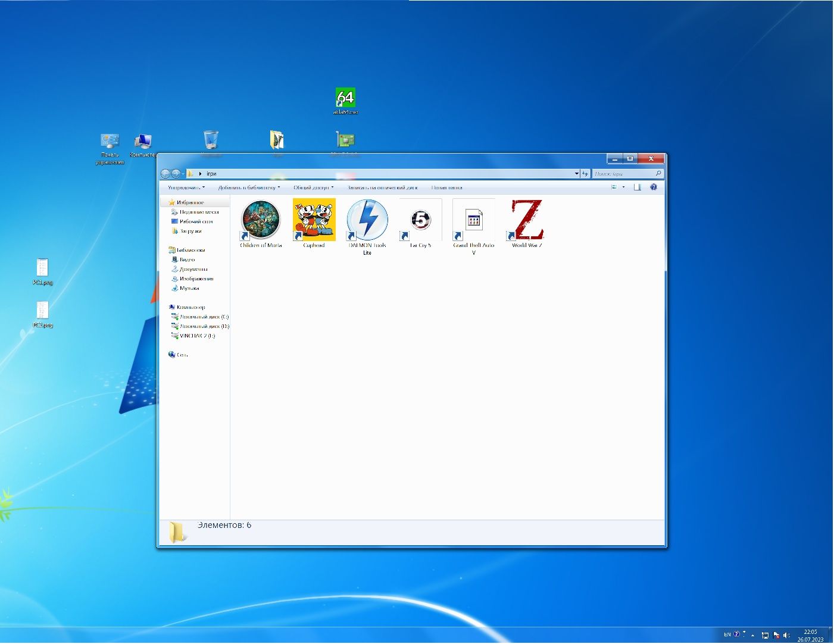834x644 pixels.
Task: Select the Grand Theft Auto V shortcut
Action: click(x=474, y=227)
